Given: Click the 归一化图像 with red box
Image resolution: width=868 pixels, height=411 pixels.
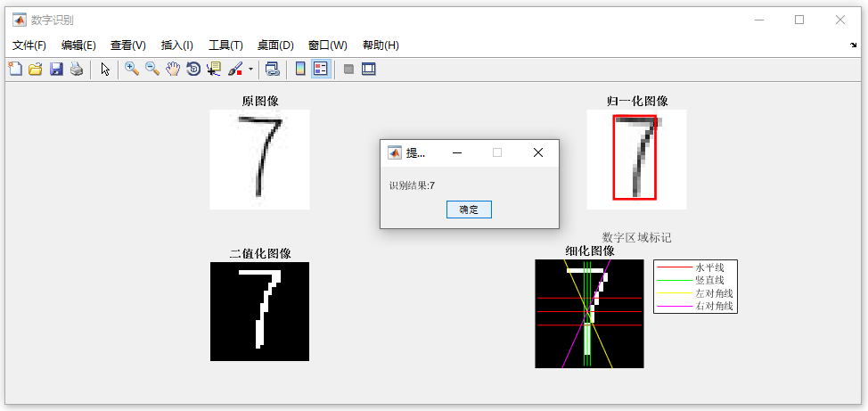Looking at the screenshot, I should [636, 160].
